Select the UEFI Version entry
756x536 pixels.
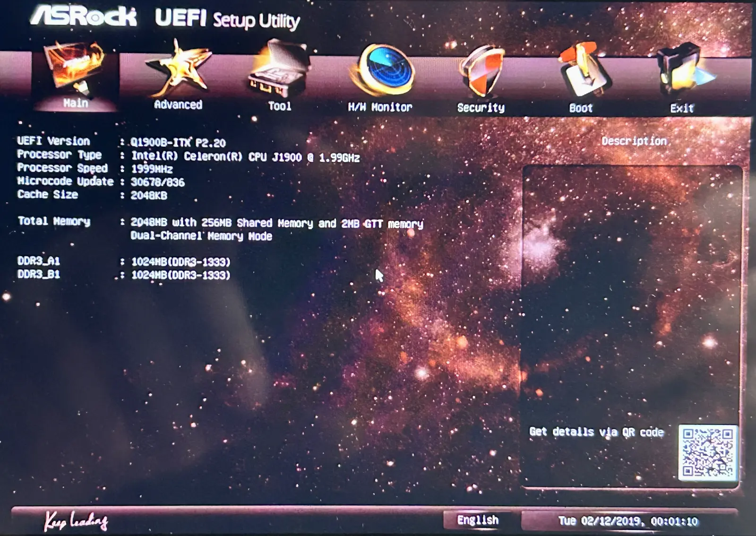tap(53, 141)
